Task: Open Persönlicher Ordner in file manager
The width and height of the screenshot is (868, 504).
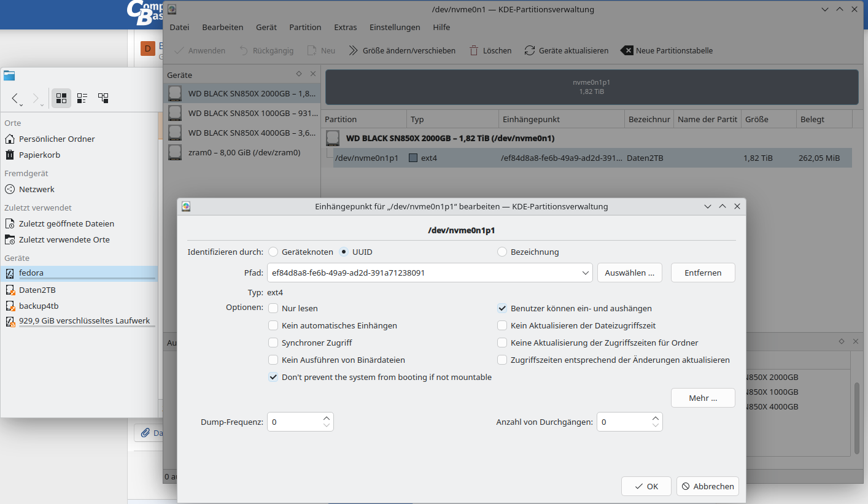Action: 79,139
